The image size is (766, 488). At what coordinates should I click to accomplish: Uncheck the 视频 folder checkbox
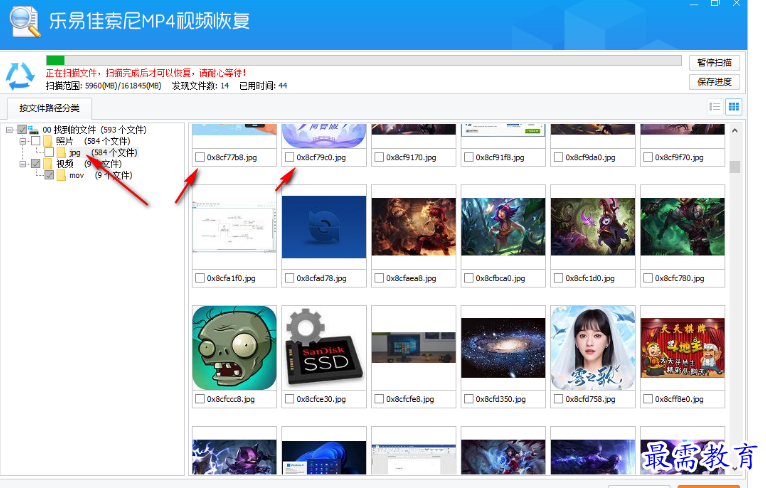coord(36,164)
